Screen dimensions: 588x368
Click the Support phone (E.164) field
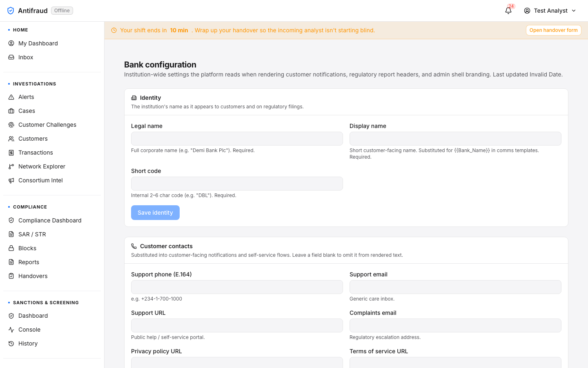237,287
